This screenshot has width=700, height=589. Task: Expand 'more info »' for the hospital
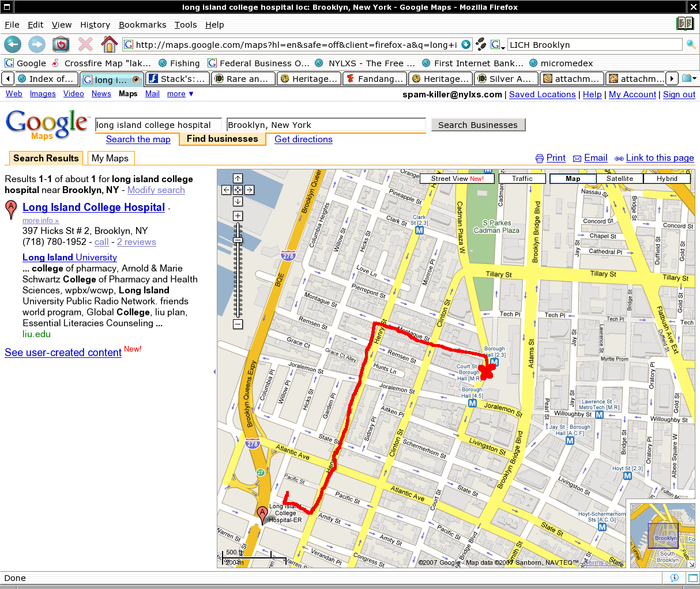(x=40, y=221)
